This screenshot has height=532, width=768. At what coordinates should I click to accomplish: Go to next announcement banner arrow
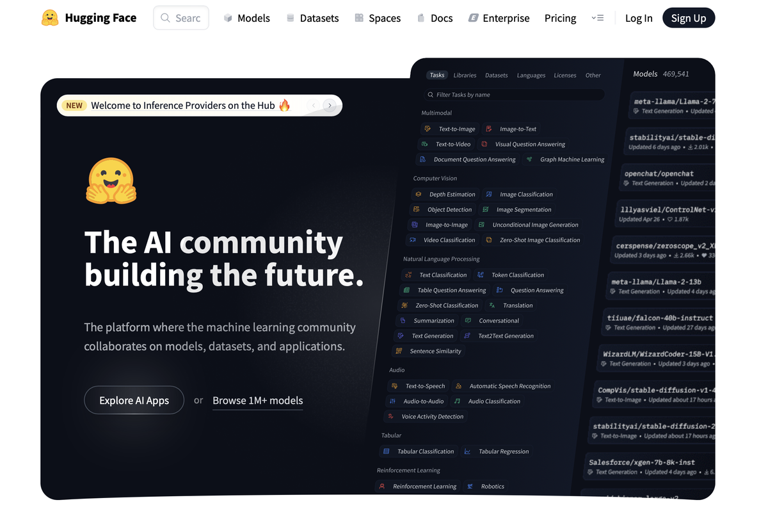click(330, 106)
